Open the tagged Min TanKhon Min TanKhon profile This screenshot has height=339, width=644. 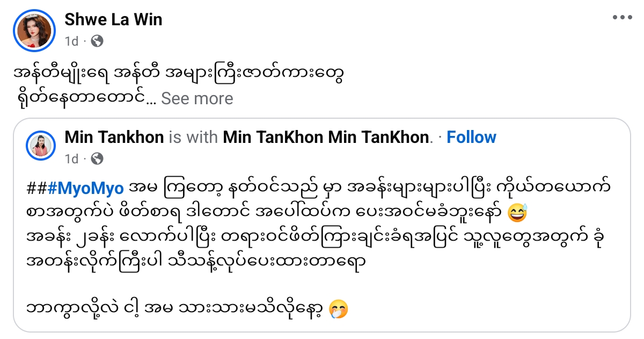[326, 137]
